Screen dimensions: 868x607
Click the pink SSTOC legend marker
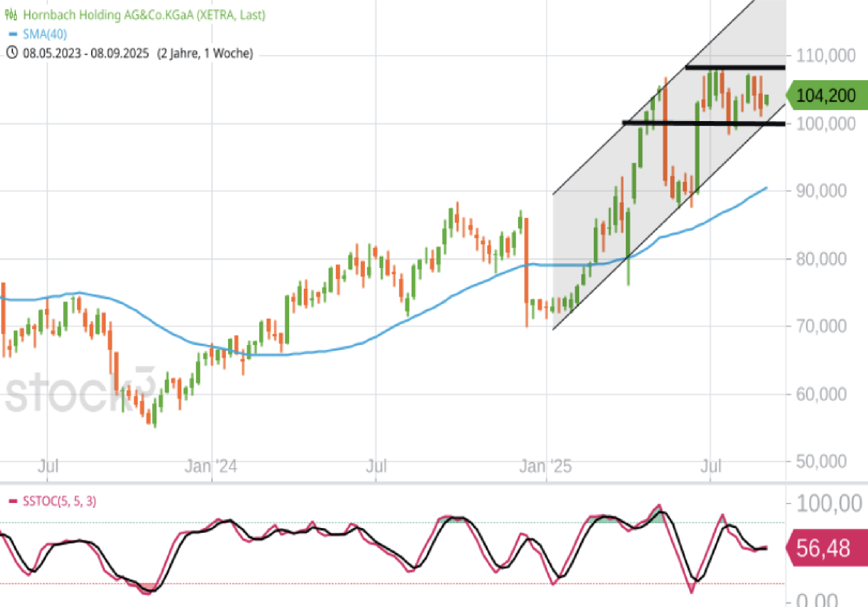[x=13, y=501]
